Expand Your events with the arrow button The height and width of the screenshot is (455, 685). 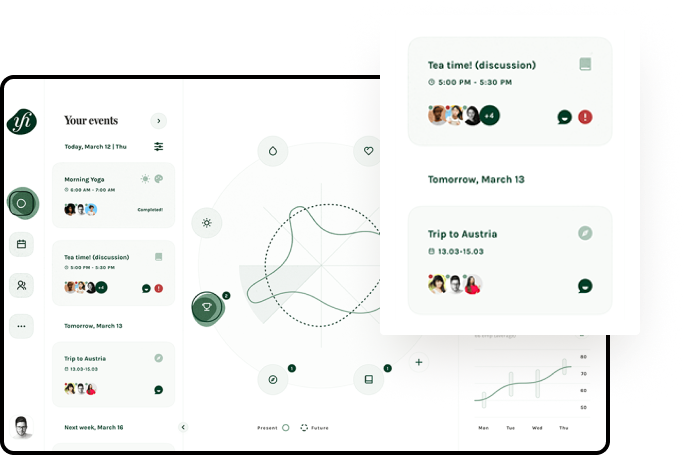tap(158, 121)
